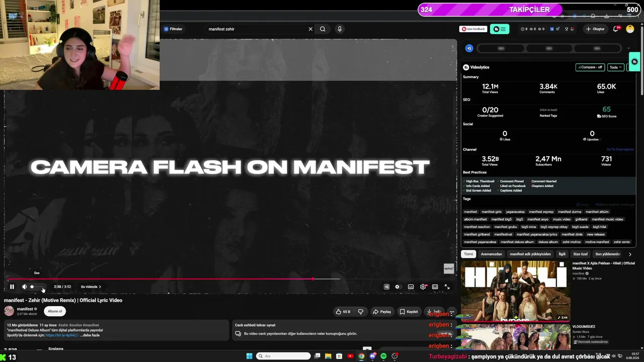The height and width of the screenshot is (362, 644).
Task: Select the 'zehir remix' tag
Action: click(x=622, y=242)
